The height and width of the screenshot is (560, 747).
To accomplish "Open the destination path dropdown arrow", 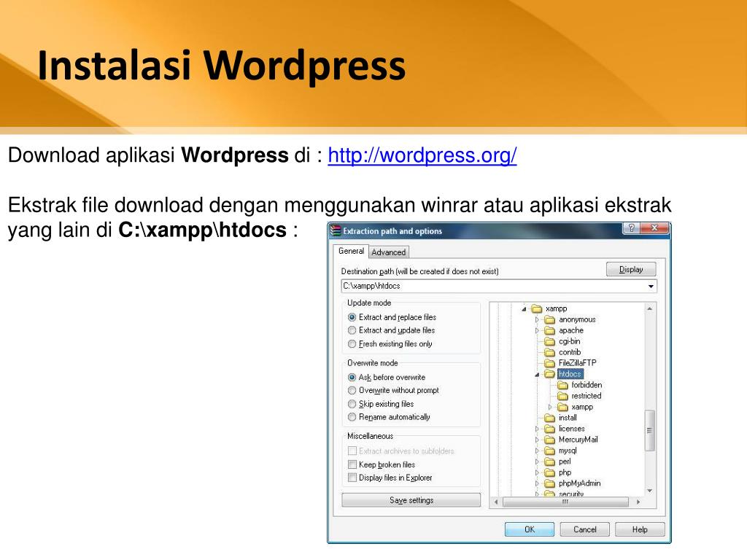I will click(x=651, y=286).
